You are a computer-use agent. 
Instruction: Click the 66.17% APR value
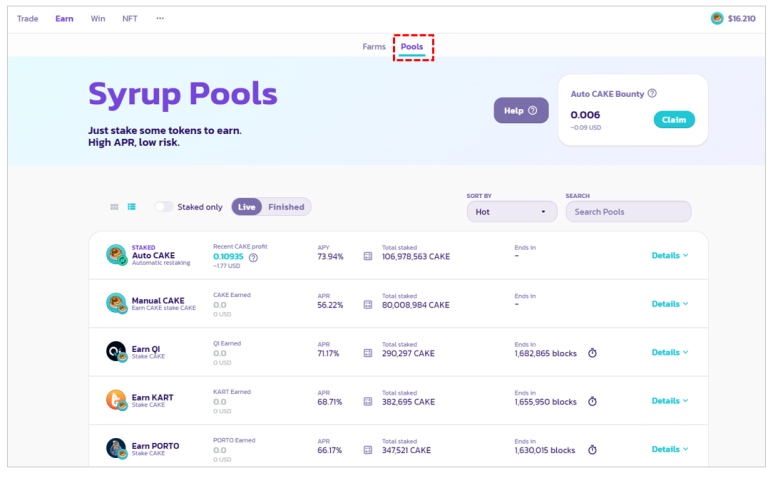(330, 450)
